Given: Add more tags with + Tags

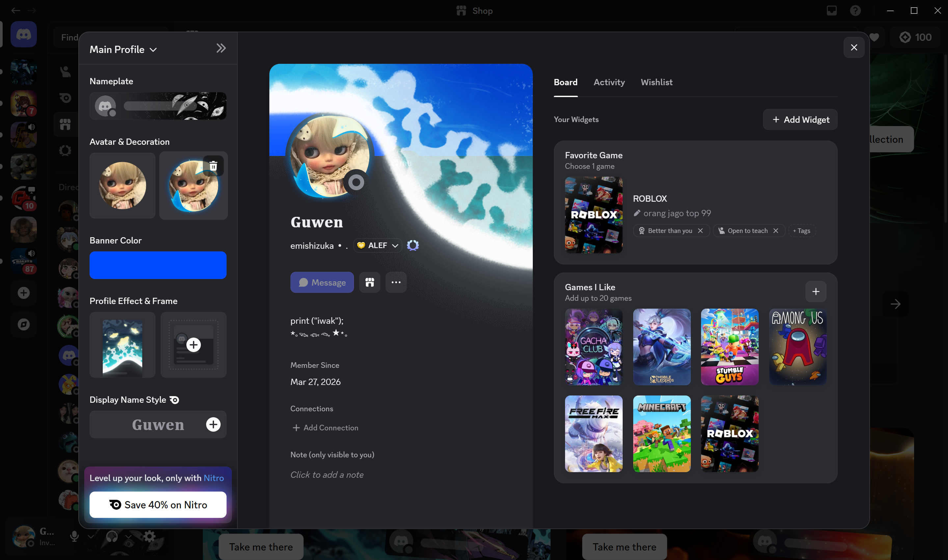Looking at the screenshot, I should point(802,231).
